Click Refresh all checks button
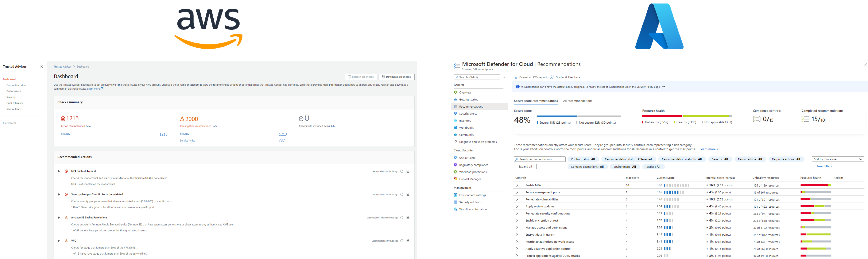Viewport: 868px width, 259px height. tap(361, 77)
